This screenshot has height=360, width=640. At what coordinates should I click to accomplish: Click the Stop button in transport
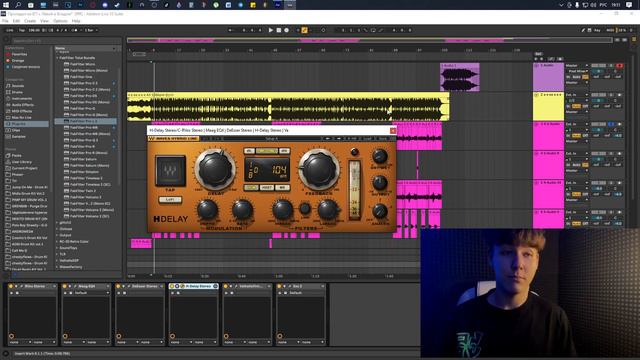pos(279,30)
